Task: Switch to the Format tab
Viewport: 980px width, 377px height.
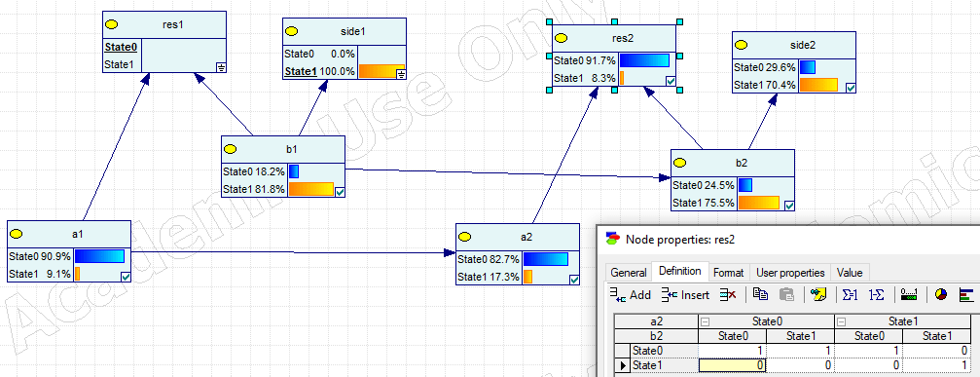Action: point(728,273)
